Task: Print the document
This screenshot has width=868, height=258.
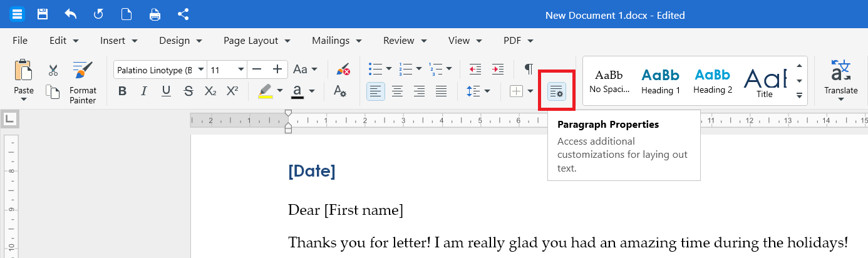Action: (155, 14)
